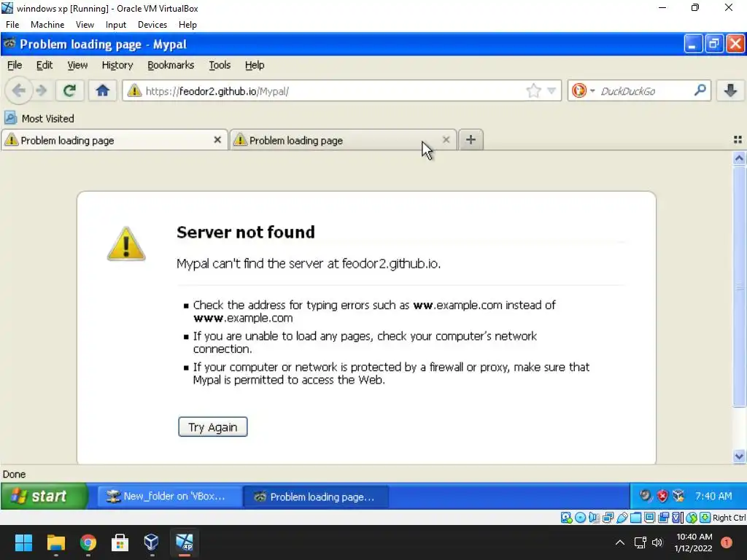Click the VirtualBox keyboard capture arrow icon
Screen dimensions: 747x560
click(705, 518)
